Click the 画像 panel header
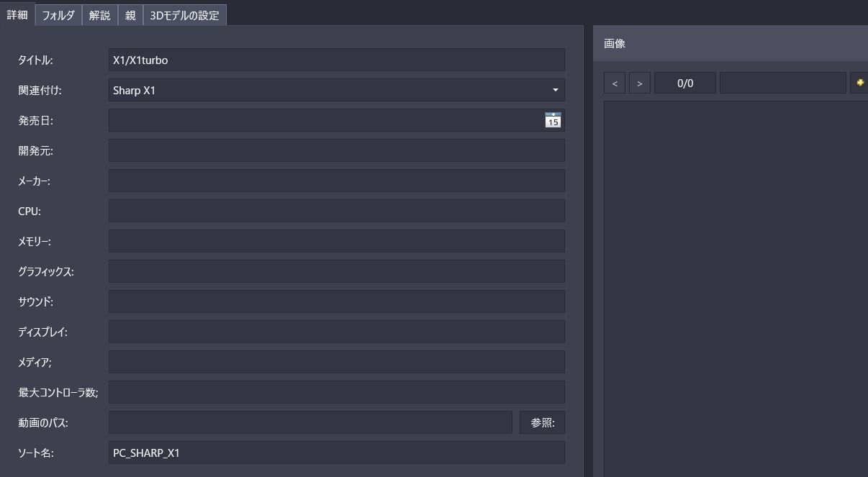 click(x=731, y=43)
